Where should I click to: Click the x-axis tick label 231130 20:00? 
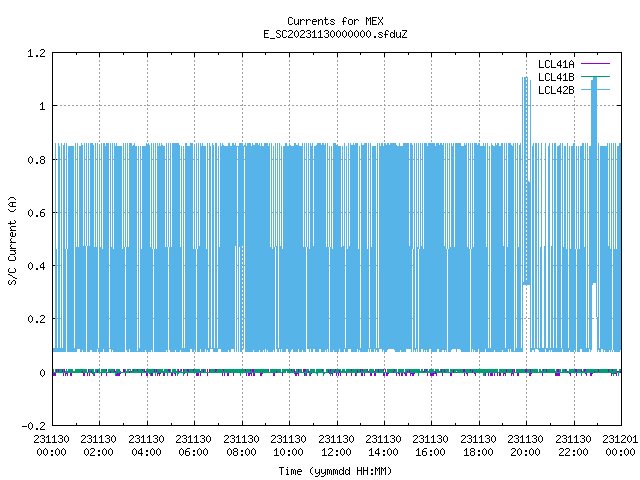click(x=525, y=446)
